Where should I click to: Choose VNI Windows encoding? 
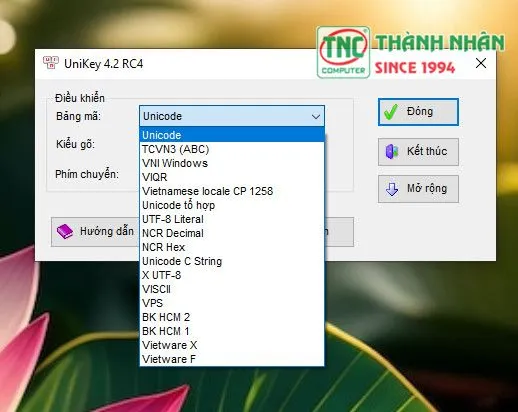(232, 163)
